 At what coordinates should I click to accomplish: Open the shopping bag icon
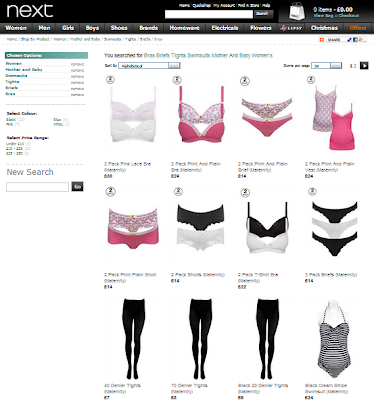click(297, 12)
